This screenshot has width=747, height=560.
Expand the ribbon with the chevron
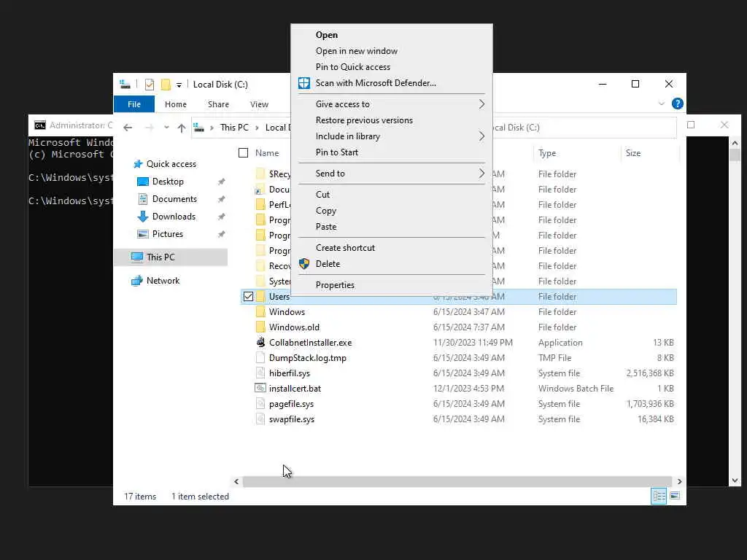click(x=661, y=104)
